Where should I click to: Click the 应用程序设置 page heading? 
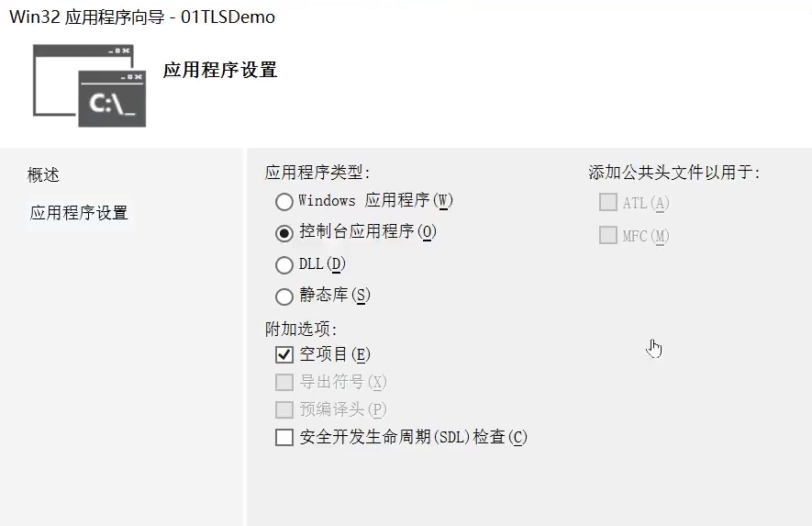pos(220,71)
